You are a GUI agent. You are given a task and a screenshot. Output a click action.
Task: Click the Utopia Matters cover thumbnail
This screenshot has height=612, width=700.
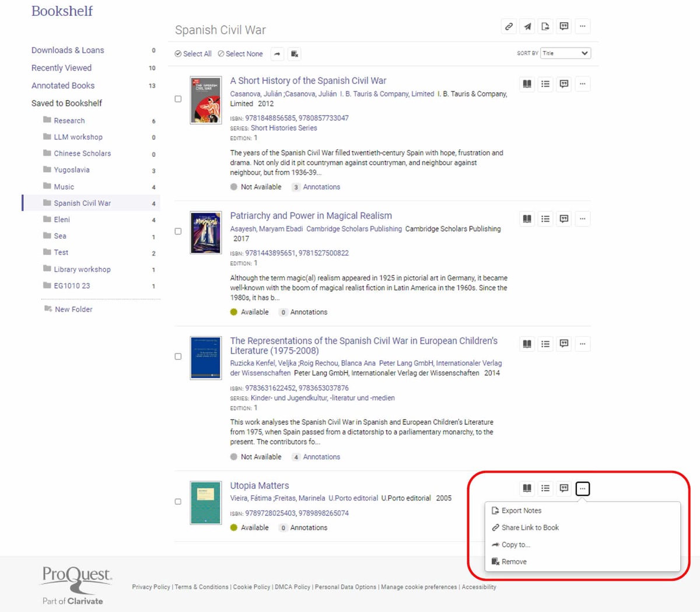(x=205, y=502)
